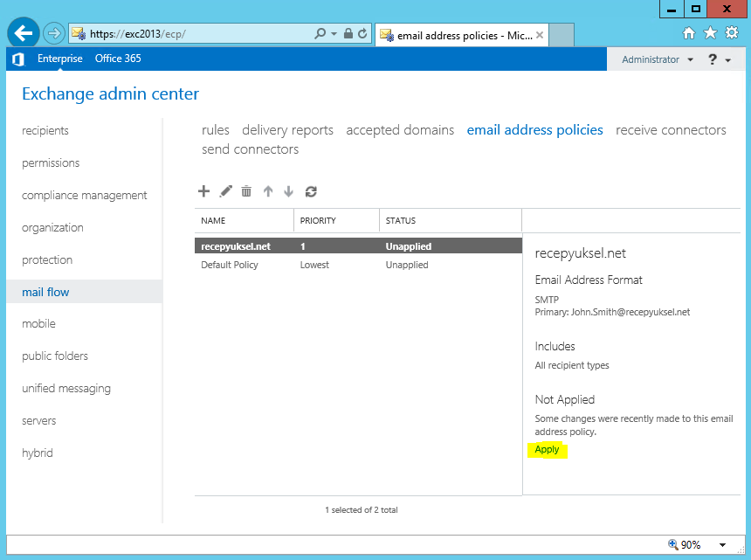Click the Office 365 link in header

click(x=118, y=59)
